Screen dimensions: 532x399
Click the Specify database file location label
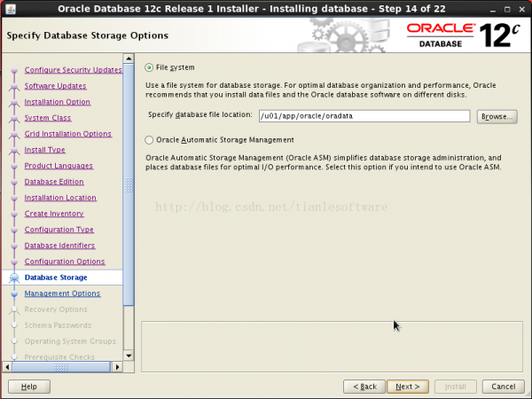200,114
